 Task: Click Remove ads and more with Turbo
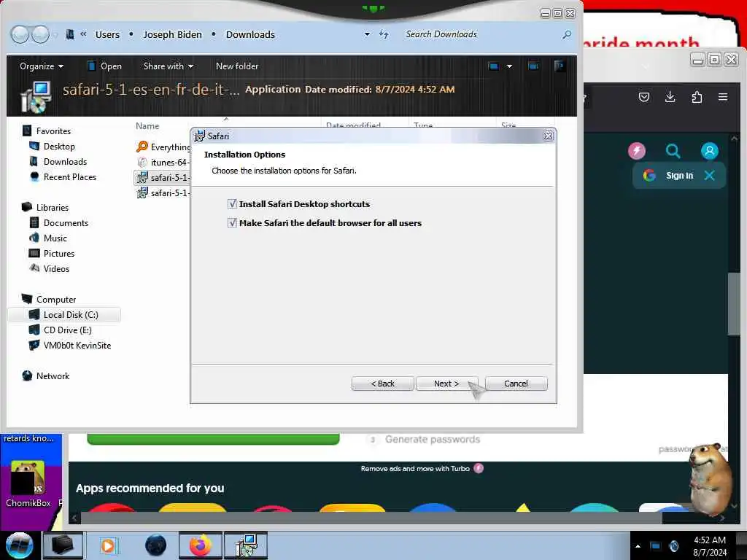pos(422,469)
